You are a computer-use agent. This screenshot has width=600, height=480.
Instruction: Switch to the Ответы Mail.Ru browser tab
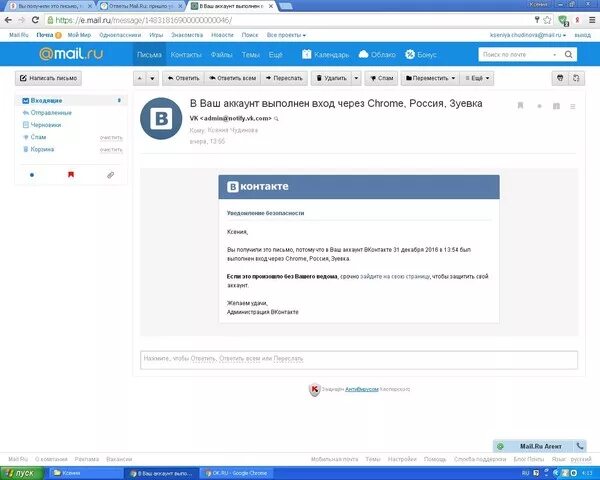[141, 6]
